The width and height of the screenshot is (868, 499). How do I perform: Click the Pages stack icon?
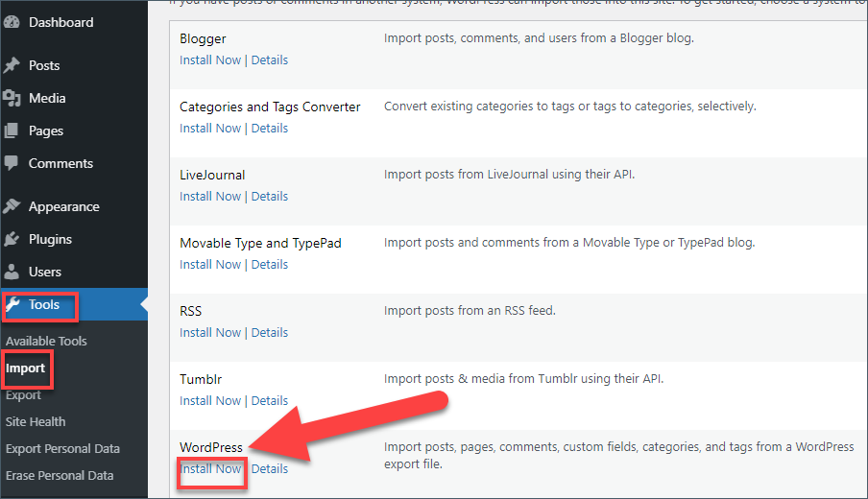point(12,131)
